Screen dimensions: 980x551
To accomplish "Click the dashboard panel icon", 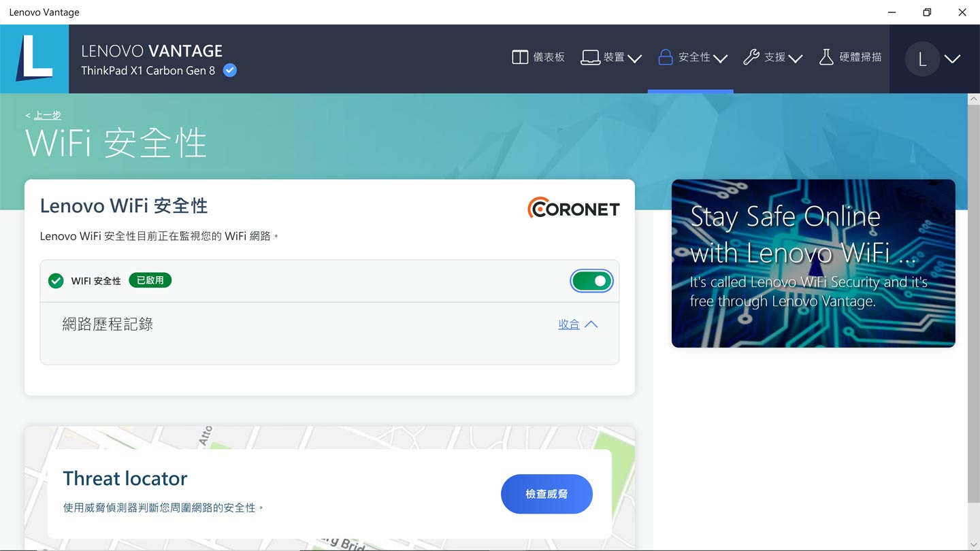I will click(520, 57).
